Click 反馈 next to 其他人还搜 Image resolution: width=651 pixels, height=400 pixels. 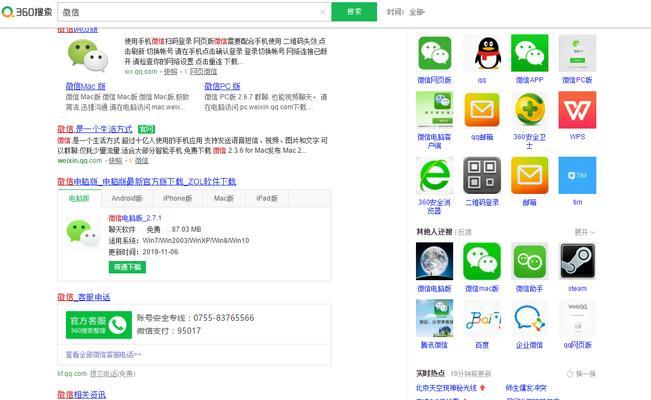click(x=465, y=232)
